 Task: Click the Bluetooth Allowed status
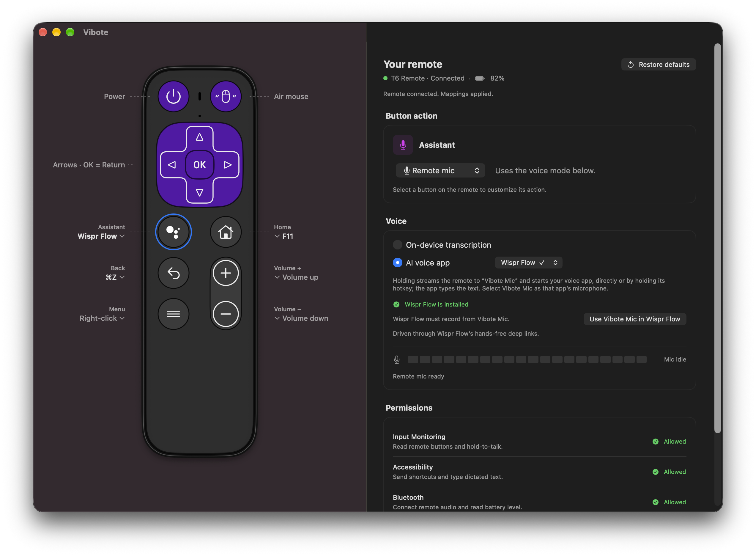669,502
